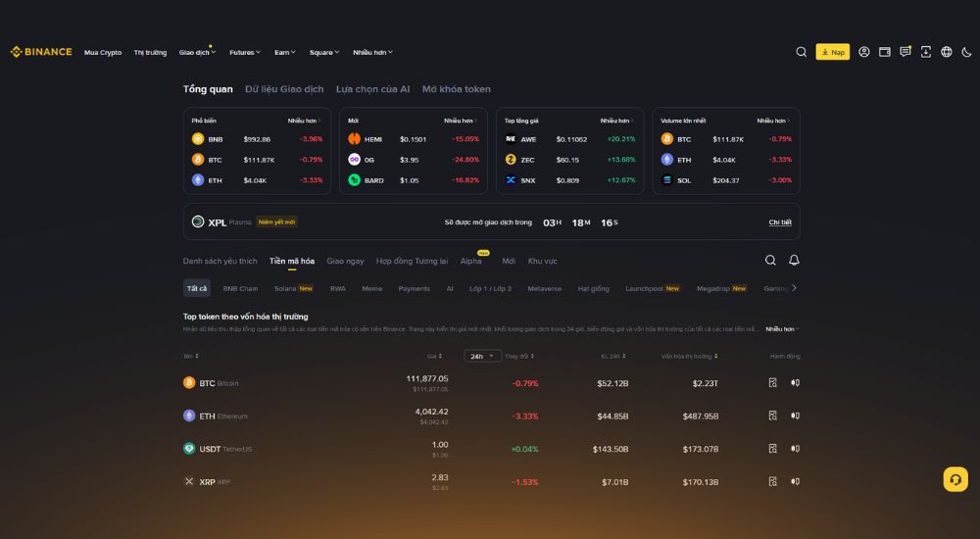Select the Megadrop filter chip

point(721,289)
